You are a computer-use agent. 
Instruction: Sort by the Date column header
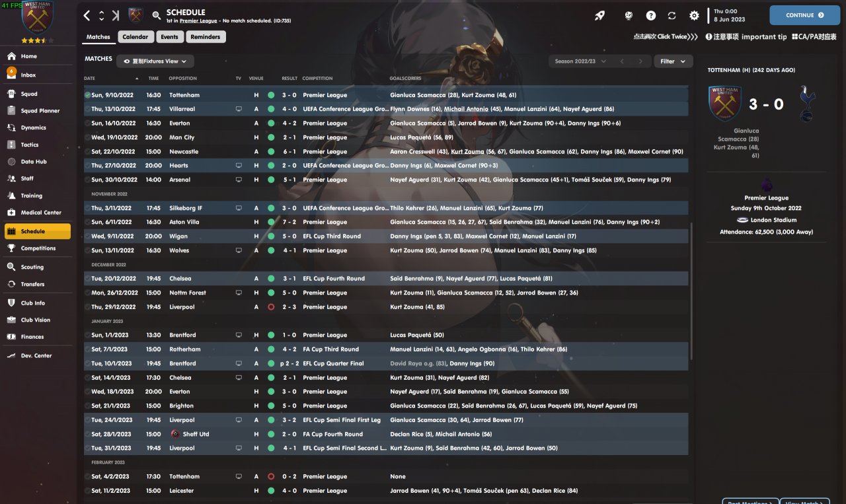coord(90,79)
